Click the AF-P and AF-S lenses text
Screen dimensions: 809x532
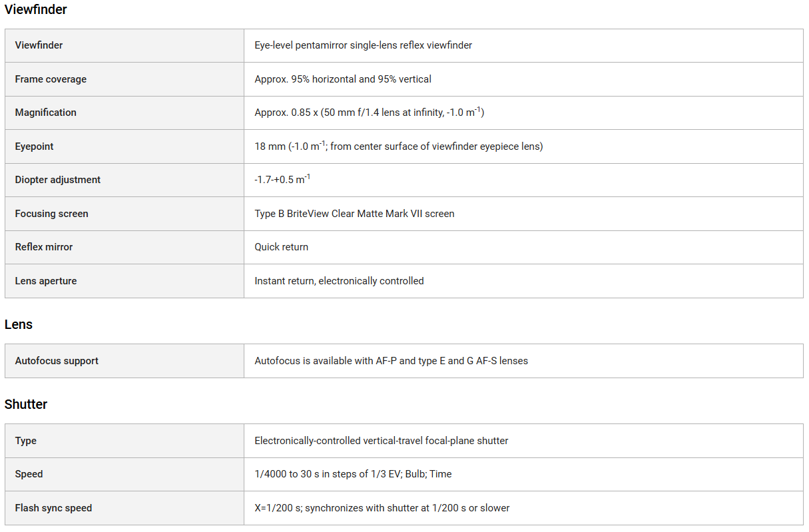[x=391, y=361]
